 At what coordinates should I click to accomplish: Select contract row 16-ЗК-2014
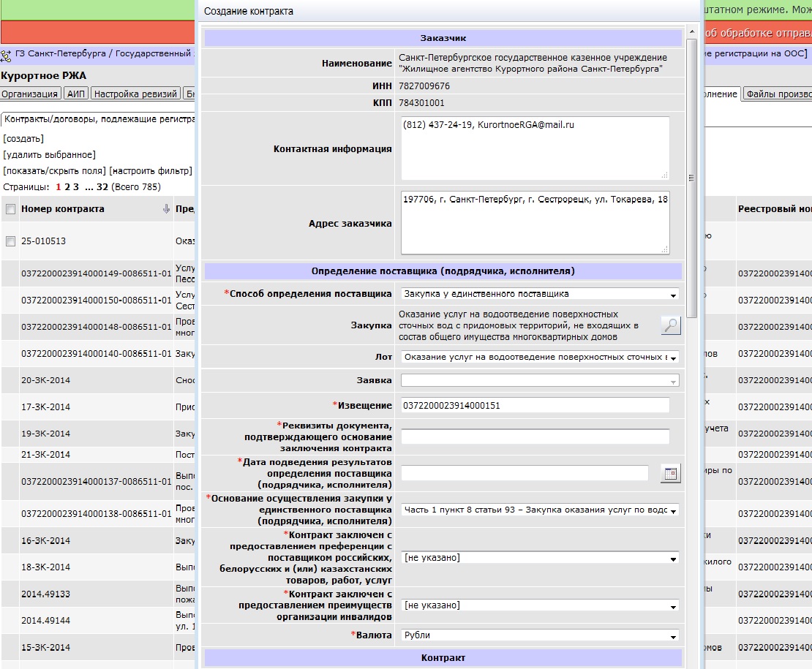pyautogui.click(x=45, y=541)
